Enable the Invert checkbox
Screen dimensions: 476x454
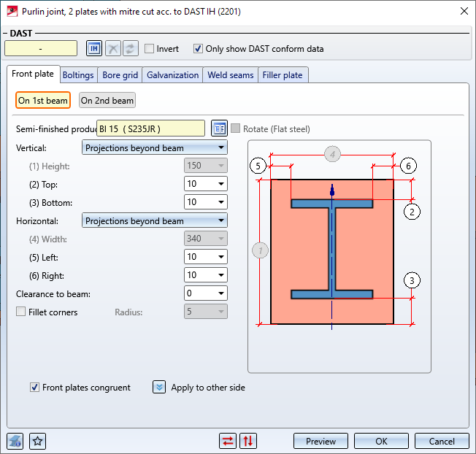pos(150,49)
